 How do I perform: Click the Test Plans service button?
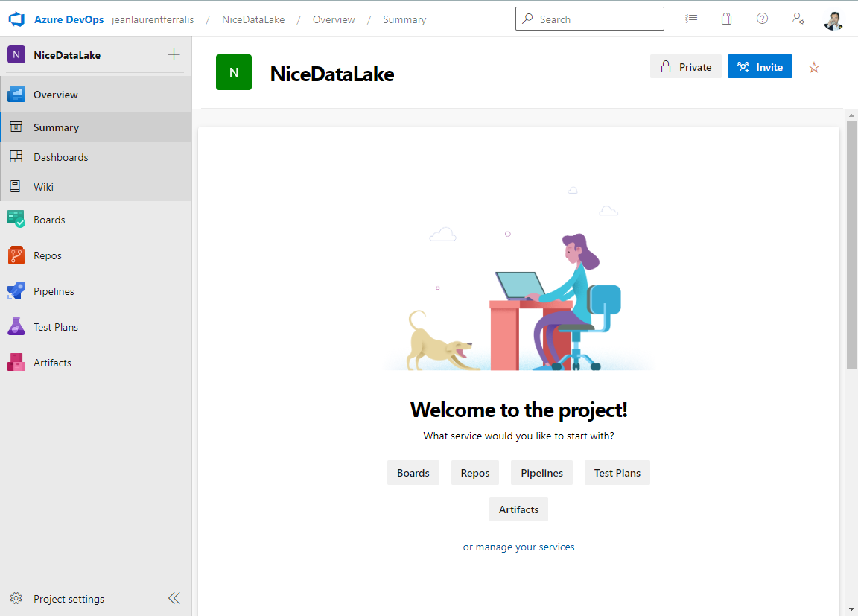pos(617,473)
